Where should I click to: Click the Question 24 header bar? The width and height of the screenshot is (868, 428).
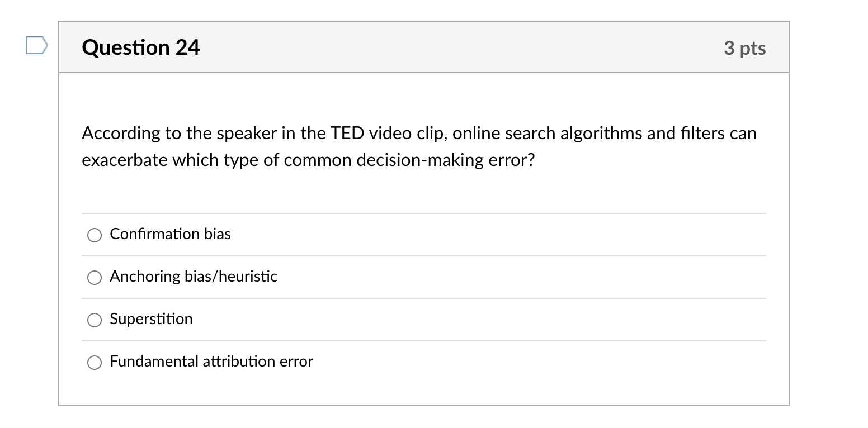click(424, 47)
